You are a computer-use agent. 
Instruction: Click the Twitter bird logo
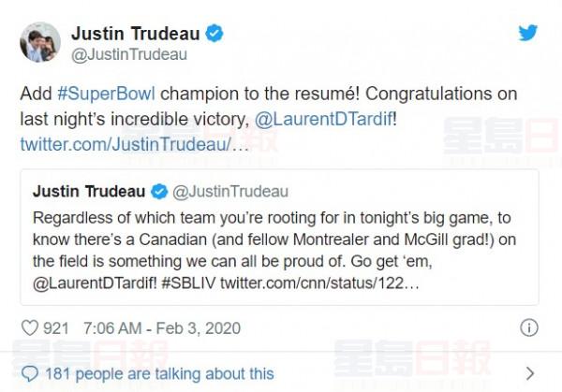pyautogui.click(x=528, y=33)
